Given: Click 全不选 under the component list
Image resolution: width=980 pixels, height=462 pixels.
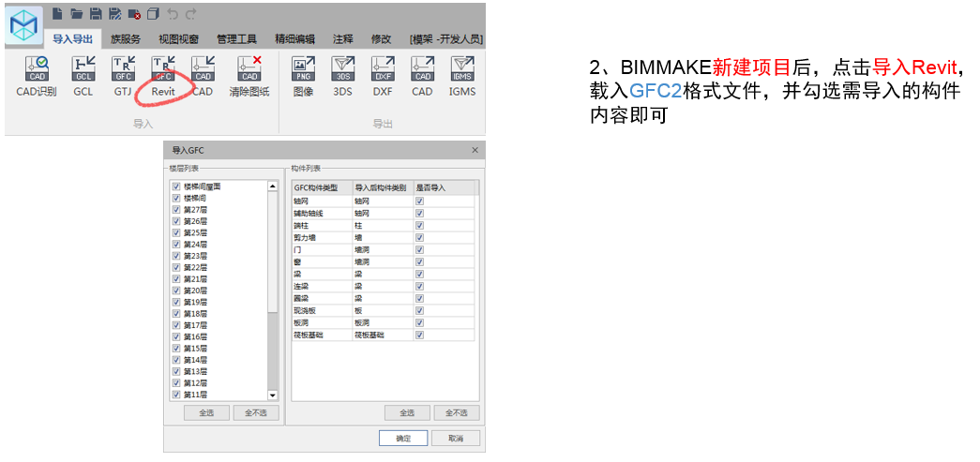Looking at the screenshot, I should pyautogui.click(x=457, y=412).
